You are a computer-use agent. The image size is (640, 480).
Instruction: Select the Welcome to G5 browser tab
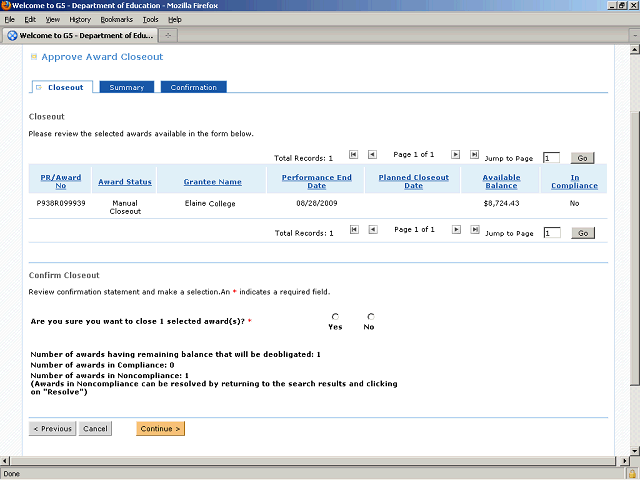tap(80, 36)
